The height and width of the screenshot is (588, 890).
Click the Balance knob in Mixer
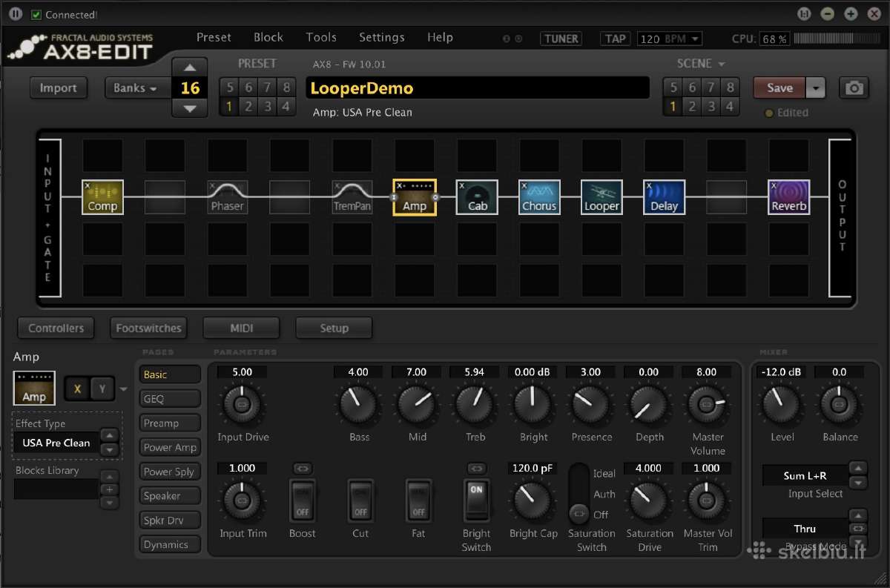840,405
